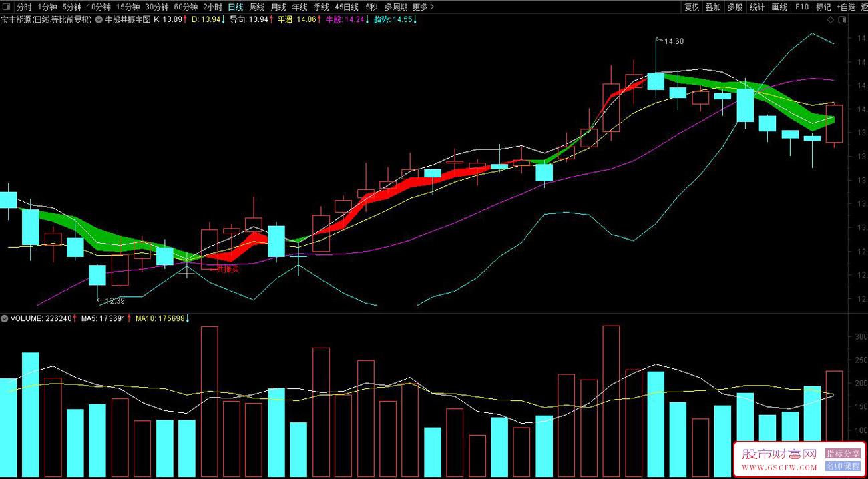
Task: Expand the 更多 periods dropdown
Action: 423,7
